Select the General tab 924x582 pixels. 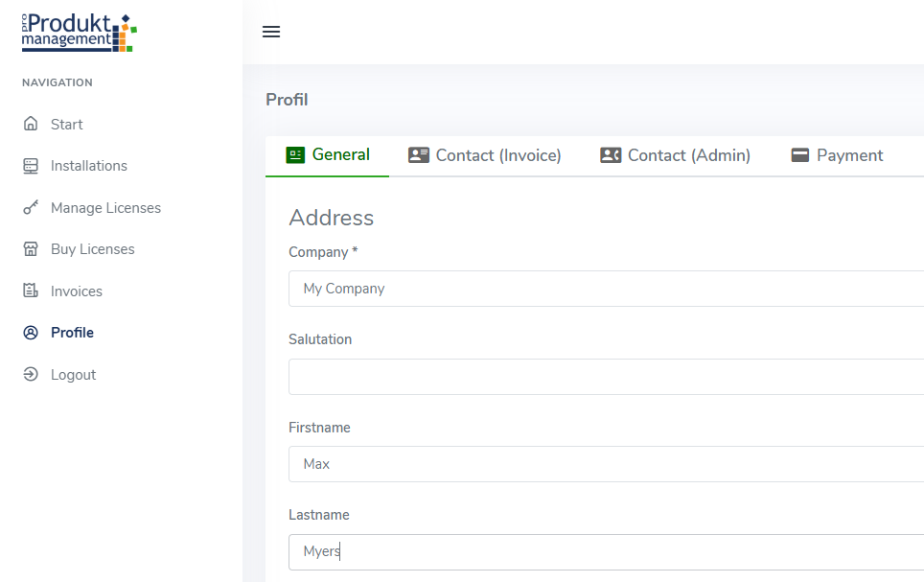328,155
